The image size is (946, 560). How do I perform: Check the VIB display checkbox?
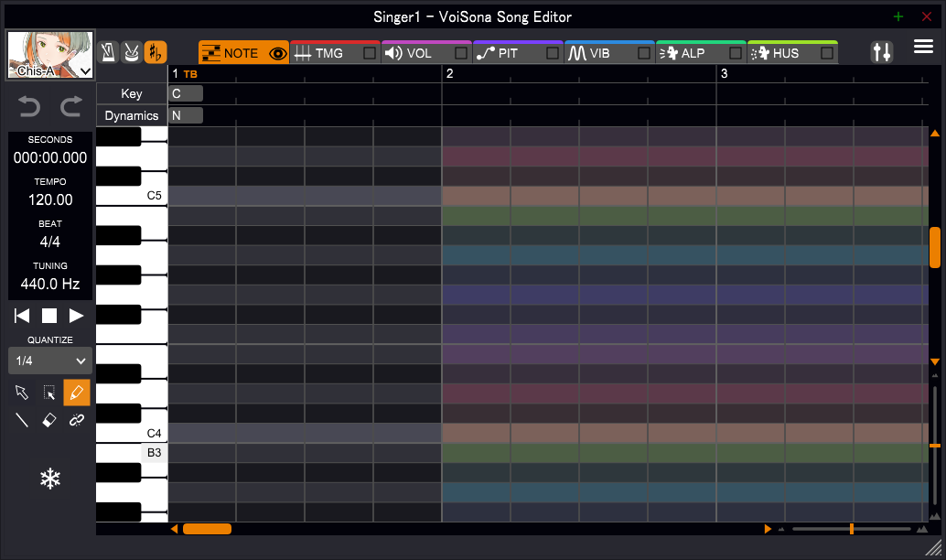click(x=644, y=53)
